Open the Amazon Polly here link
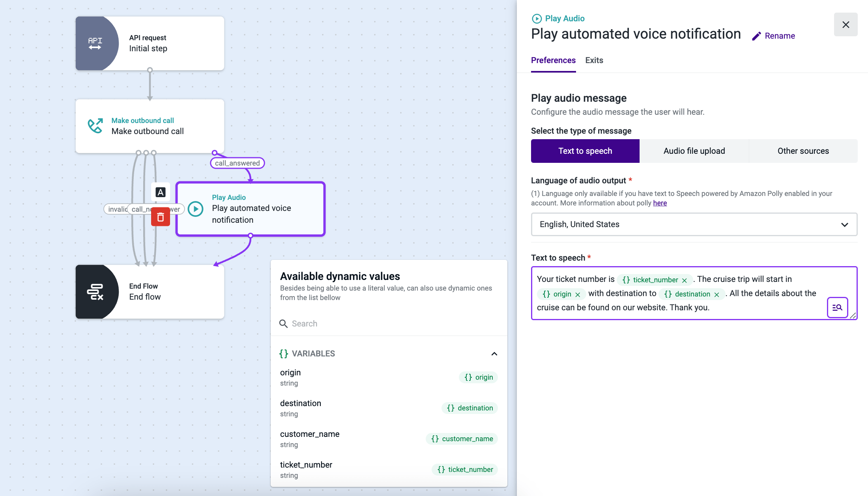The height and width of the screenshot is (496, 868). pos(660,203)
